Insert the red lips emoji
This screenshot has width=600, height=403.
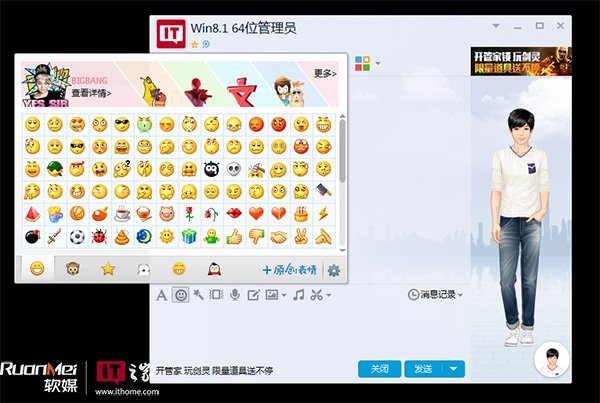234,214
